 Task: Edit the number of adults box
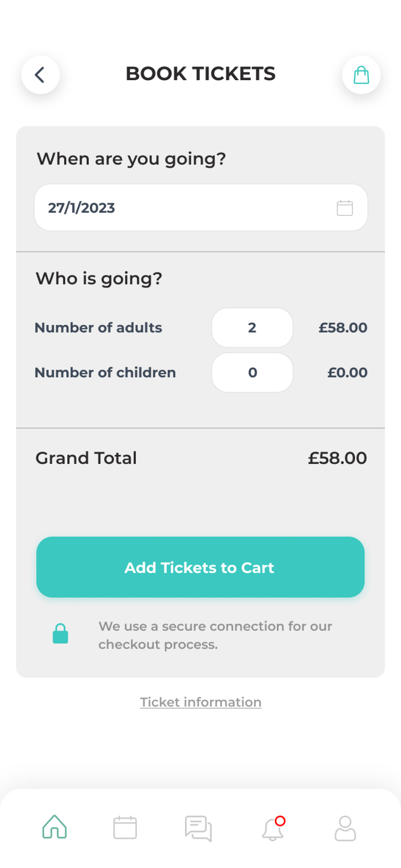[x=252, y=328]
